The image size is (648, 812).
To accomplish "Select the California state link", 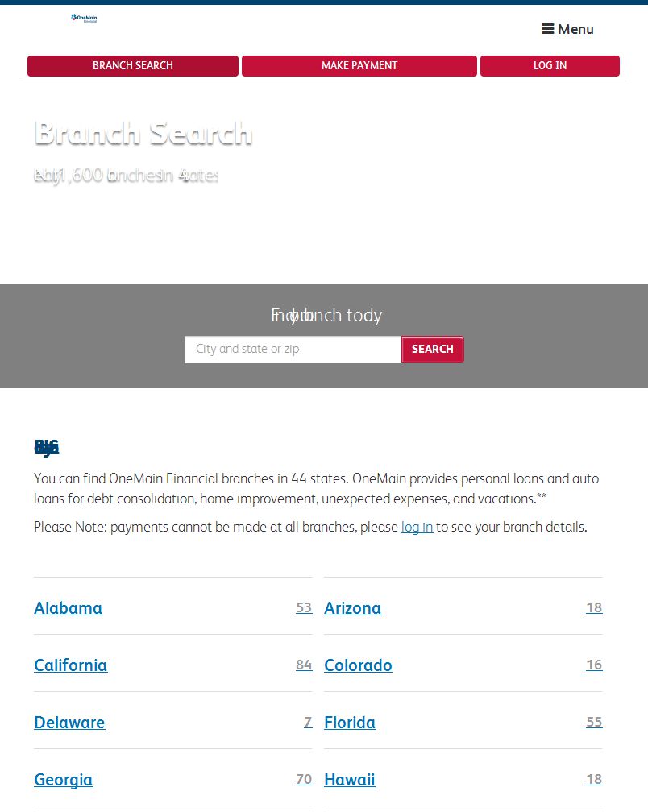I will pos(70,665).
